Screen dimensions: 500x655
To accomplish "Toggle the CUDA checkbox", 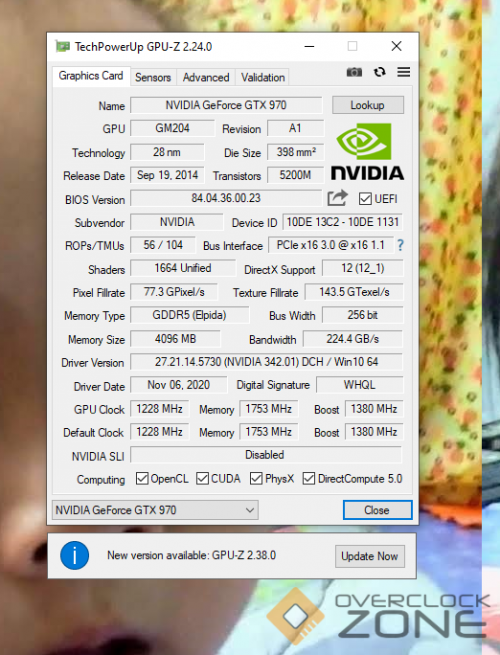I will (202, 478).
